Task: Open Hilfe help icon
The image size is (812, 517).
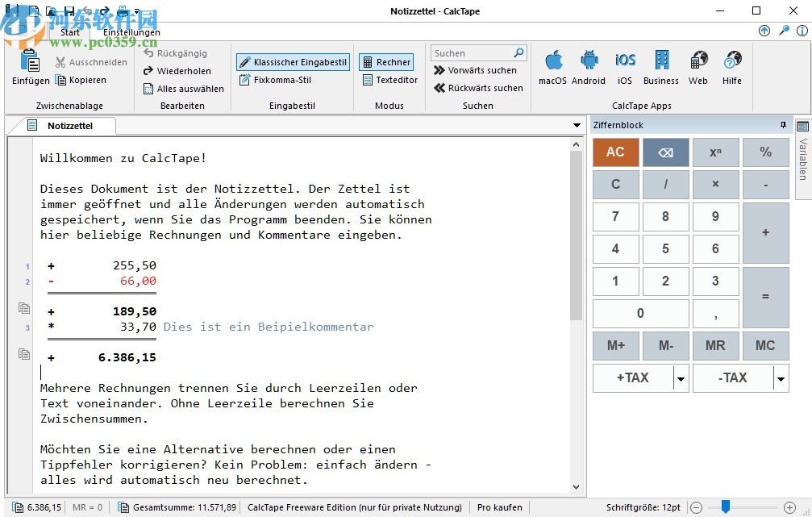Action: [732, 67]
